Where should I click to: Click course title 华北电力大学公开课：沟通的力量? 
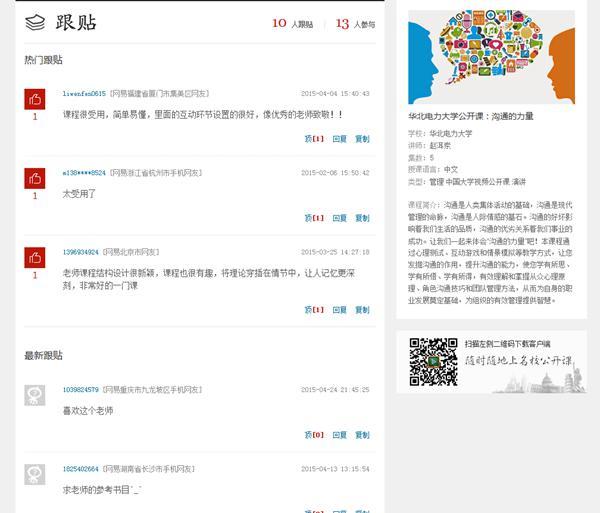pos(471,116)
